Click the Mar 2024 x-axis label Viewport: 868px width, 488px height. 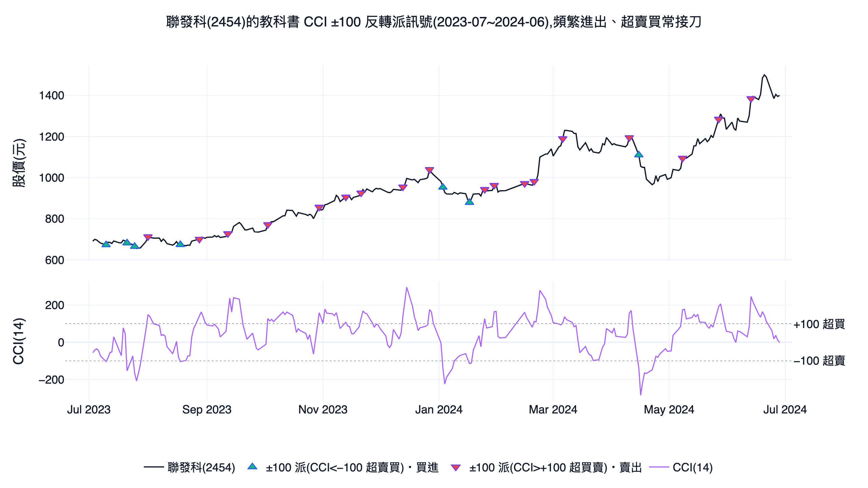(x=553, y=409)
